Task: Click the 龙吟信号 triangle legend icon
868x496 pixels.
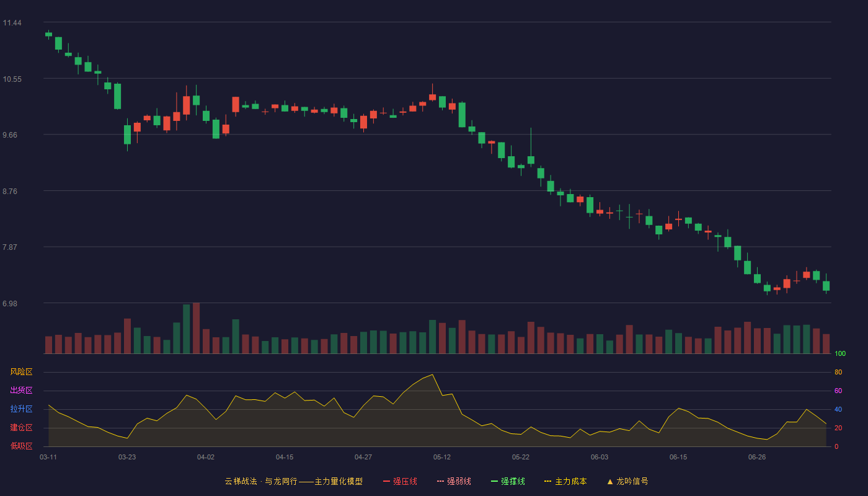Action: click(610, 481)
